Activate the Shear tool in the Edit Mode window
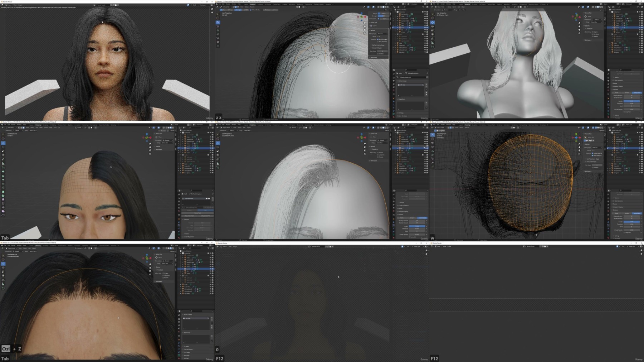The height and width of the screenshot is (362, 644). pyautogui.click(x=3, y=211)
